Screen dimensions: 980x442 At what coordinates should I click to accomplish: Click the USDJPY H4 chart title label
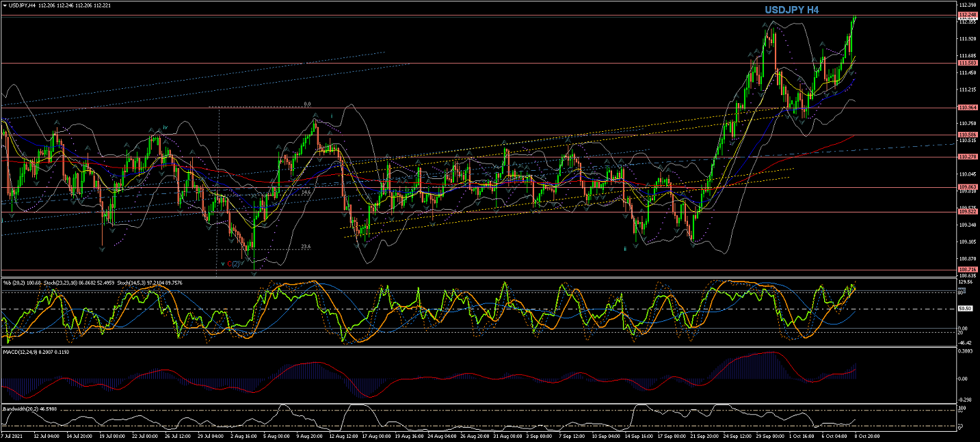791,10
